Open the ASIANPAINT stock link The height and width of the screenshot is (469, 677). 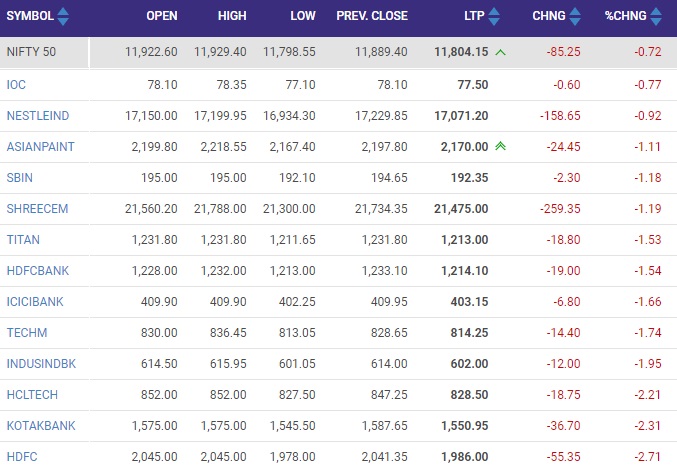[41, 147]
